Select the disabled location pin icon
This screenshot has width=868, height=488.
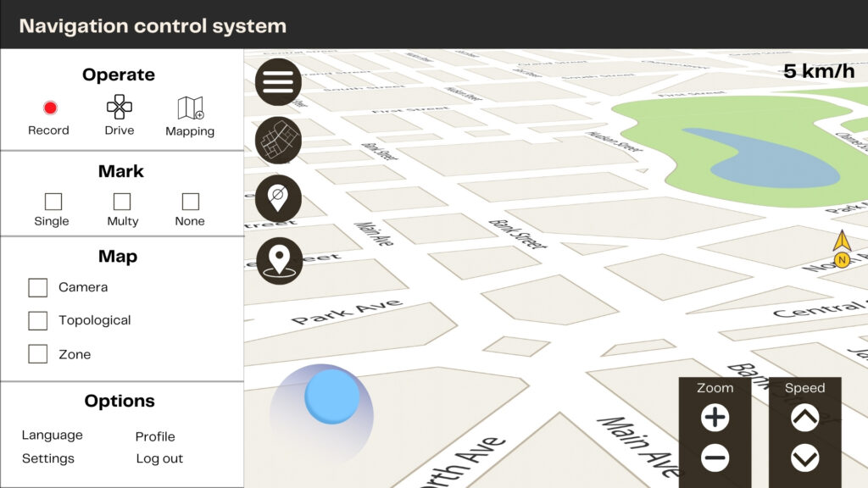278,199
